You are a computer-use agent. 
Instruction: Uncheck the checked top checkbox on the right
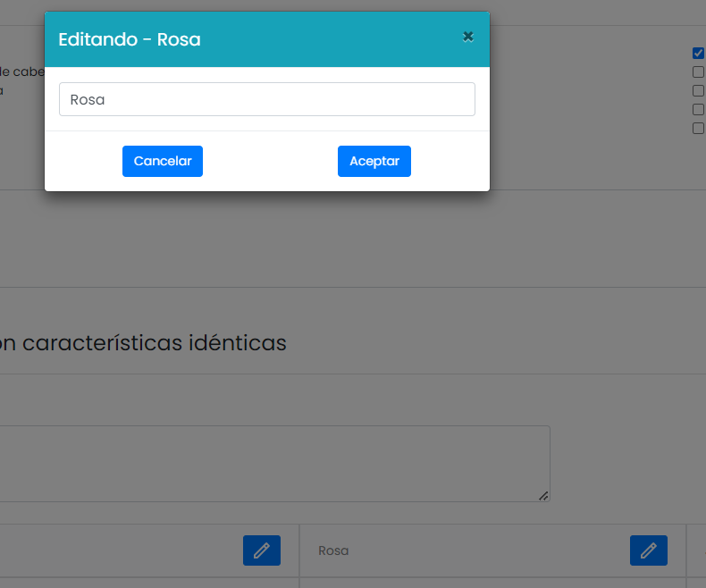pos(699,53)
